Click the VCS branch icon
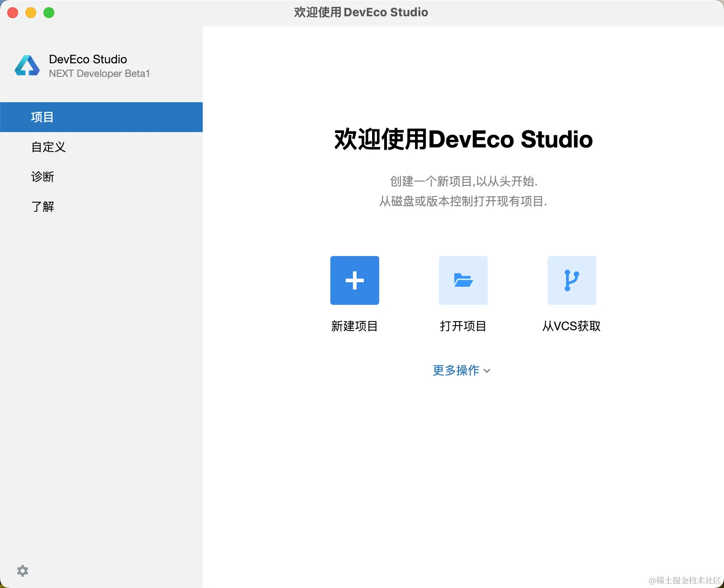Image resolution: width=724 pixels, height=588 pixels. point(572,280)
